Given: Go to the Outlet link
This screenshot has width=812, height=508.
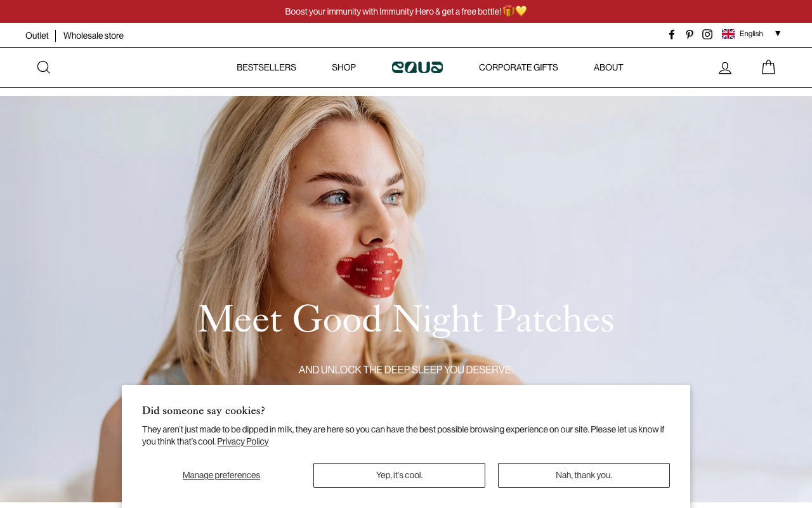Looking at the screenshot, I should 37,36.
